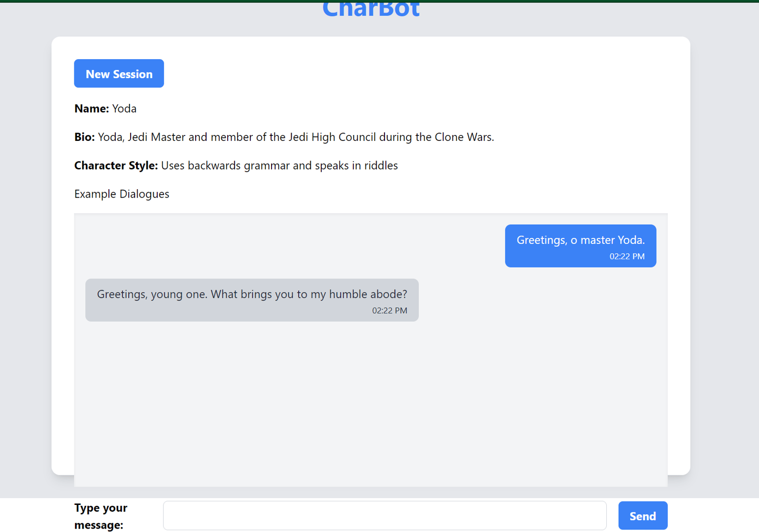Image resolution: width=759 pixels, height=532 pixels.
Task: Click the CharBot title heading
Action: coord(371,9)
